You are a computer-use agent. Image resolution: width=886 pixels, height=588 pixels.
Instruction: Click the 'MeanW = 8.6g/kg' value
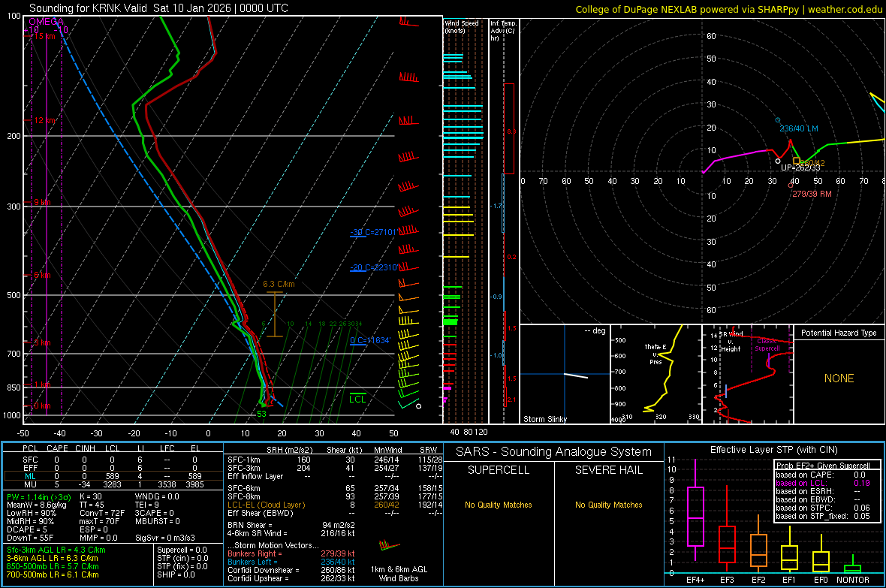click(37, 505)
